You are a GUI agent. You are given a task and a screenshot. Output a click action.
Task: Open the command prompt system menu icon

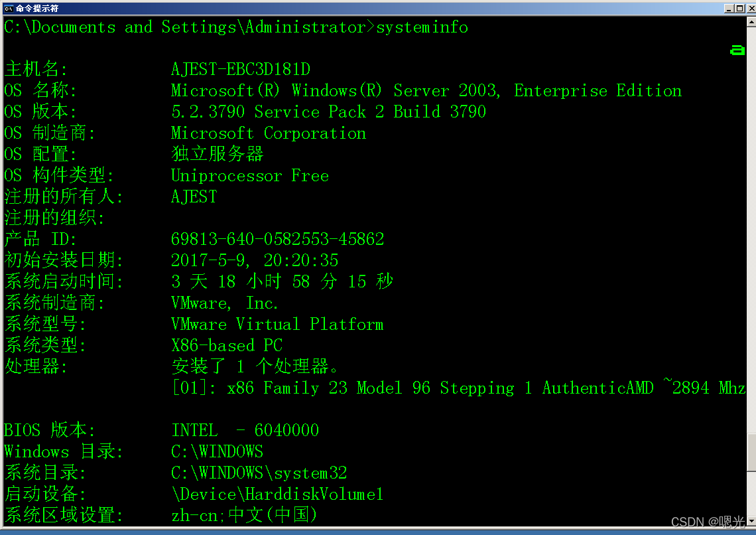tap(9, 8)
